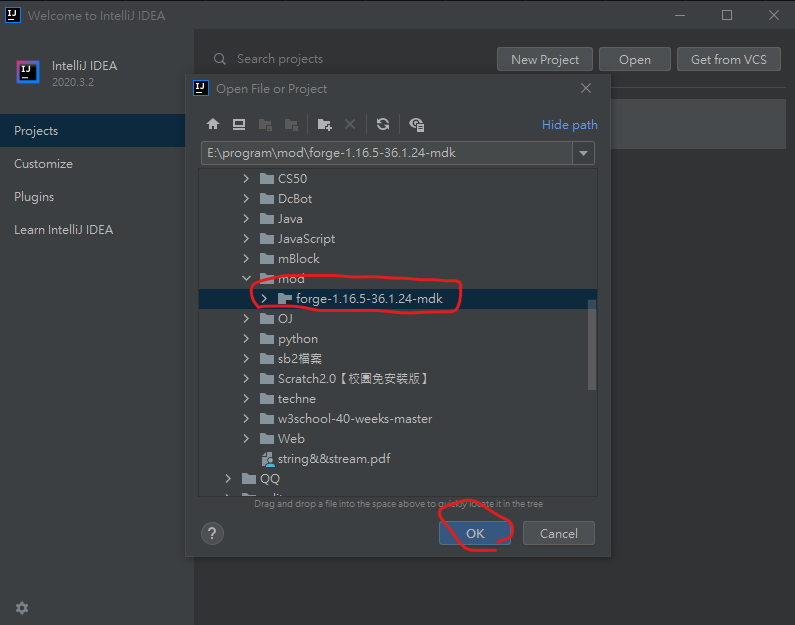Image resolution: width=795 pixels, height=625 pixels.
Task: Create a new folder via toolbar icon
Action: [x=324, y=124]
